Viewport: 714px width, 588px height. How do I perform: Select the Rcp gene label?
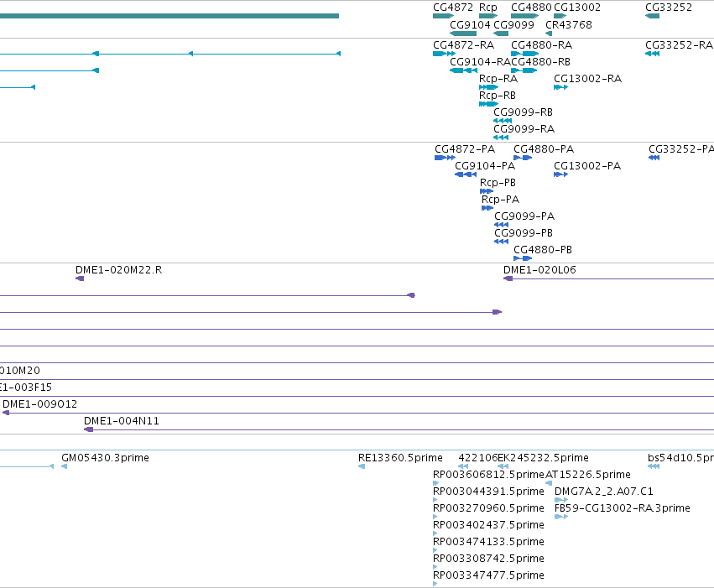point(487,8)
